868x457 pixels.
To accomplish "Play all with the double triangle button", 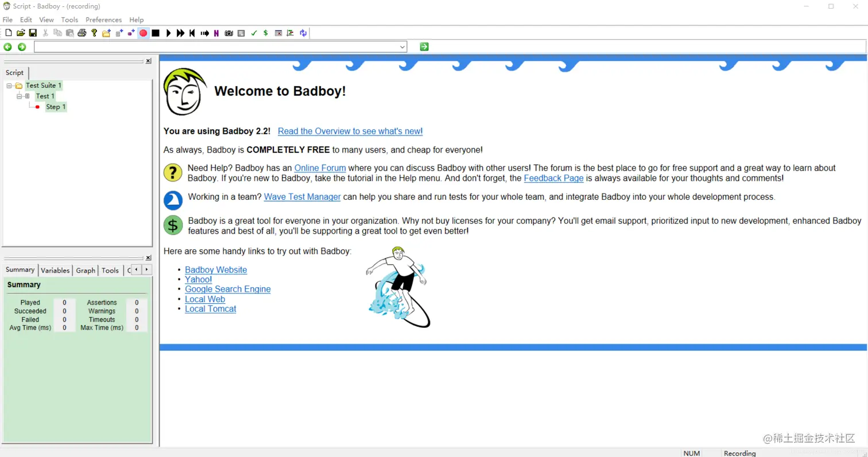I will tap(181, 33).
